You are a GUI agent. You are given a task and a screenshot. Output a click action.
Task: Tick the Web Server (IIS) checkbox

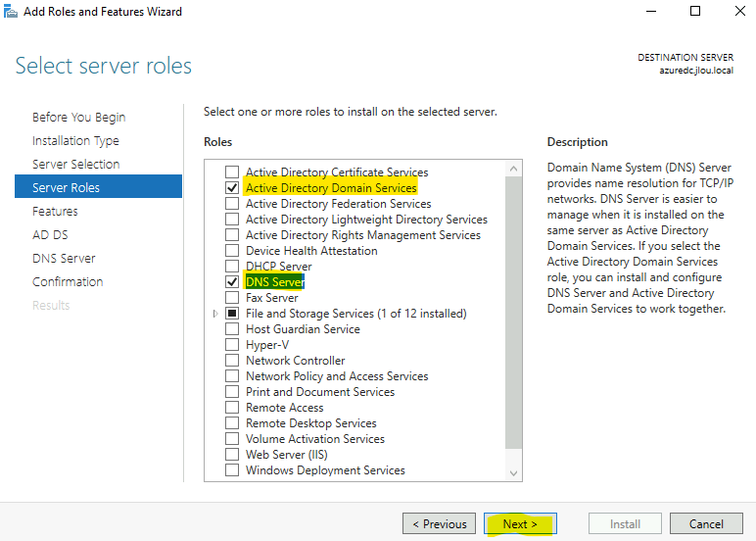(x=232, y=454)
